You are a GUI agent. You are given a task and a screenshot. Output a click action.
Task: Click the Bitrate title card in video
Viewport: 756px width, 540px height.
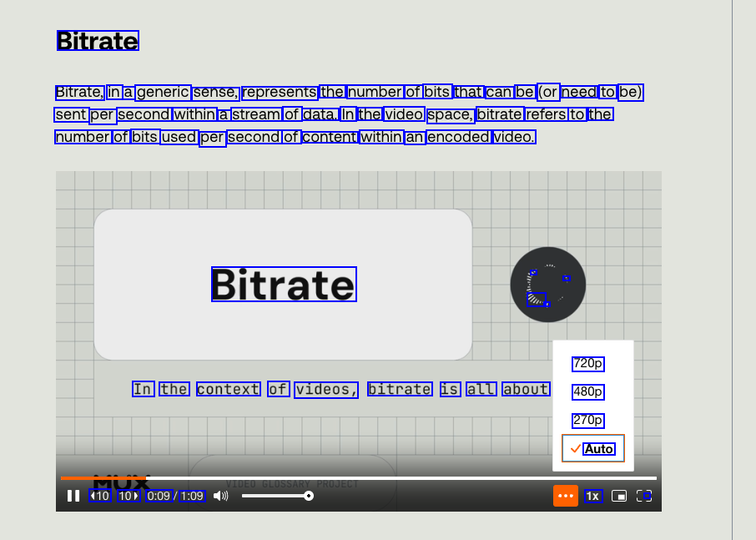283,285
